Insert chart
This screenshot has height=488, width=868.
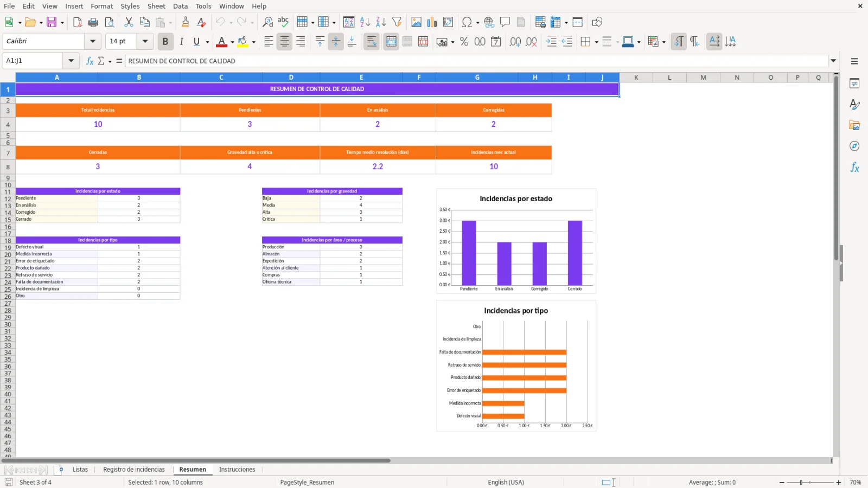click(x=432, y=22)
